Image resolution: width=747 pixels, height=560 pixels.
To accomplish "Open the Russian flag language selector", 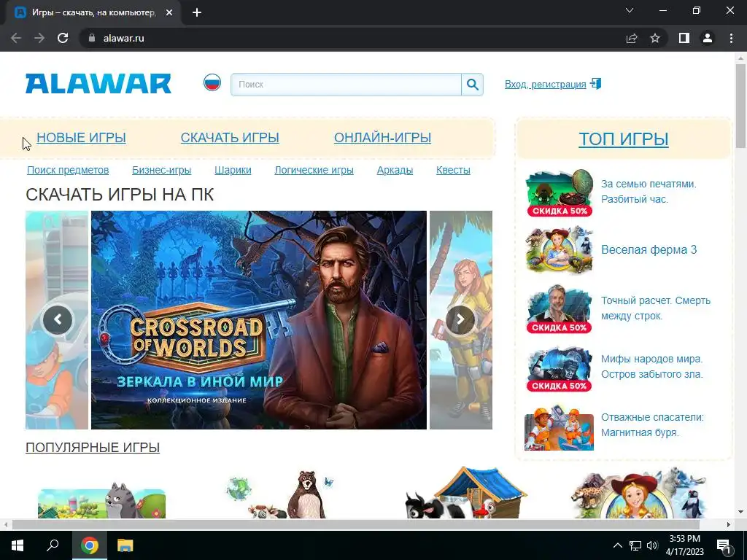I will click(212, 83).
